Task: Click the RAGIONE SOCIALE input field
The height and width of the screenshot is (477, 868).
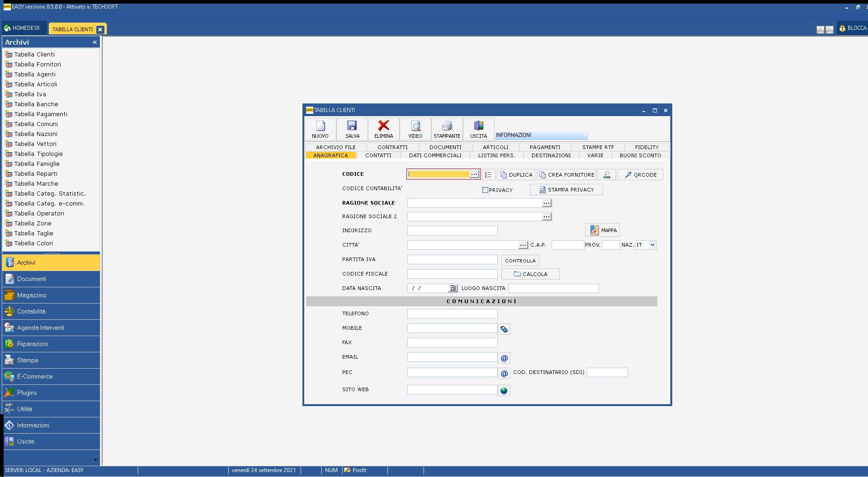Action: (x=474, y=203)
